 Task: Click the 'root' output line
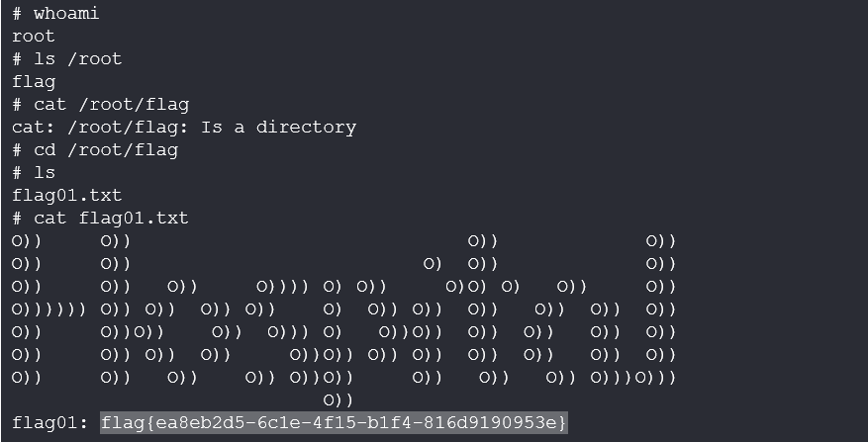point(34,37)
